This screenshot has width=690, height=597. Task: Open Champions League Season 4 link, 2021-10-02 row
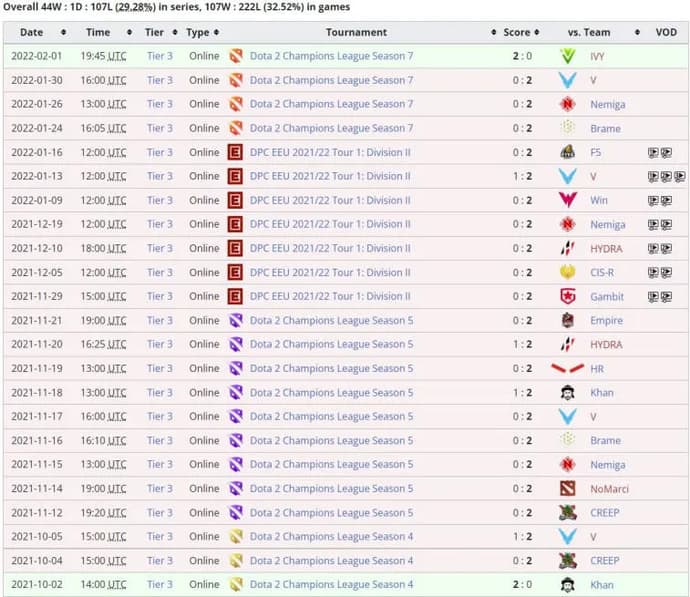click(x=331, y=584)
